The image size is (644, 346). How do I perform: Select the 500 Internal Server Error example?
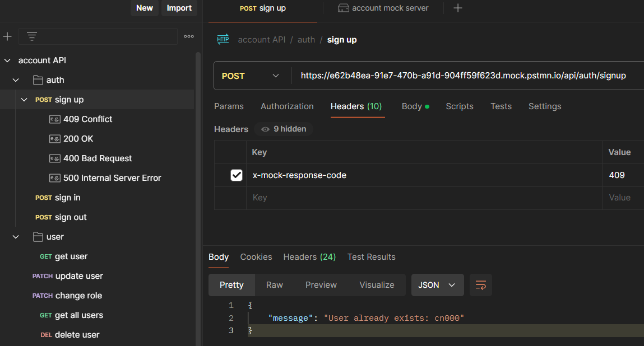pos(112,178)
